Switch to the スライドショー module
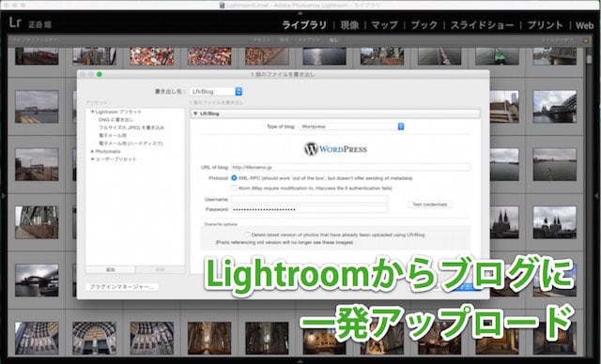This screenshot has width=601, height=364. tap(482, 25)
